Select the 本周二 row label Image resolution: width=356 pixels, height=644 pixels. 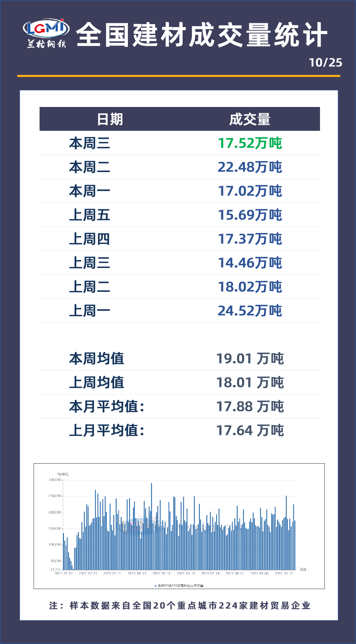(90, 167)
